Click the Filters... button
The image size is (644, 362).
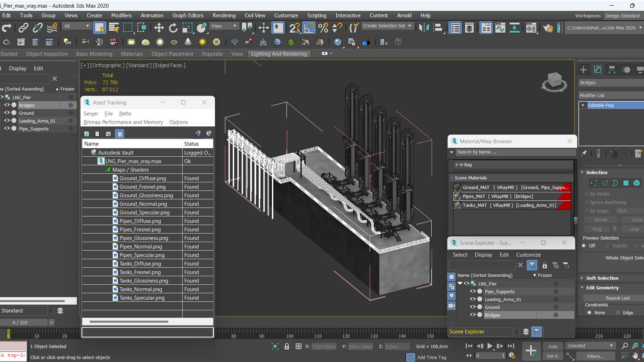(595, 356)
